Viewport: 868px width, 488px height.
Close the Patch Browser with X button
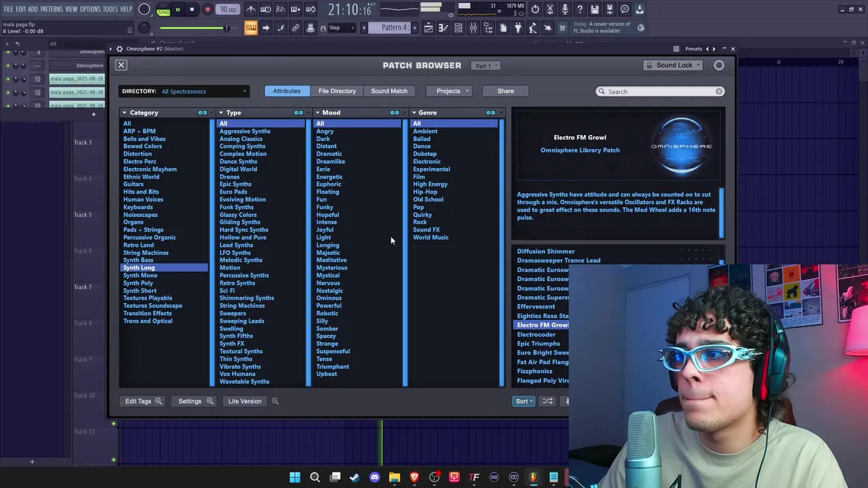(121, 65)
